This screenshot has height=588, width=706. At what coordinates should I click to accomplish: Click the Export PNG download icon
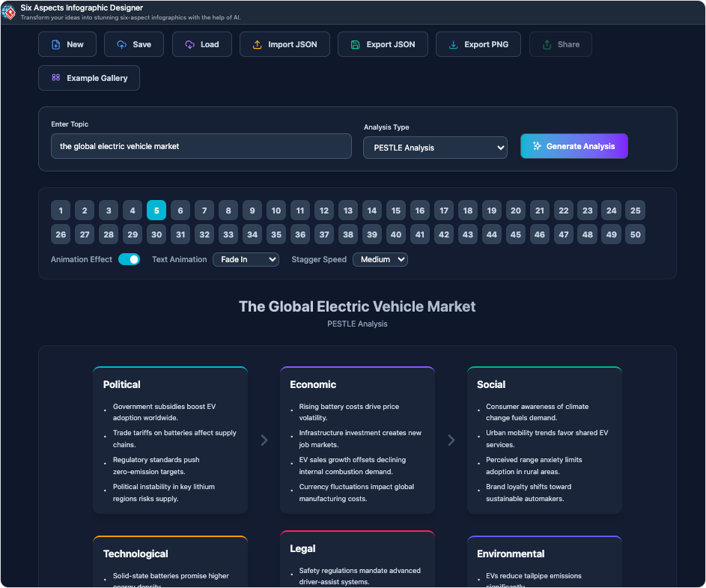(x=454, y=45)
